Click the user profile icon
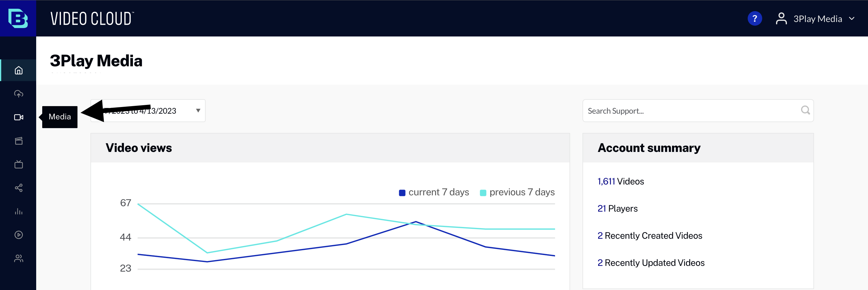Viewport: 868px width, 290px height. tap(781, 18)
